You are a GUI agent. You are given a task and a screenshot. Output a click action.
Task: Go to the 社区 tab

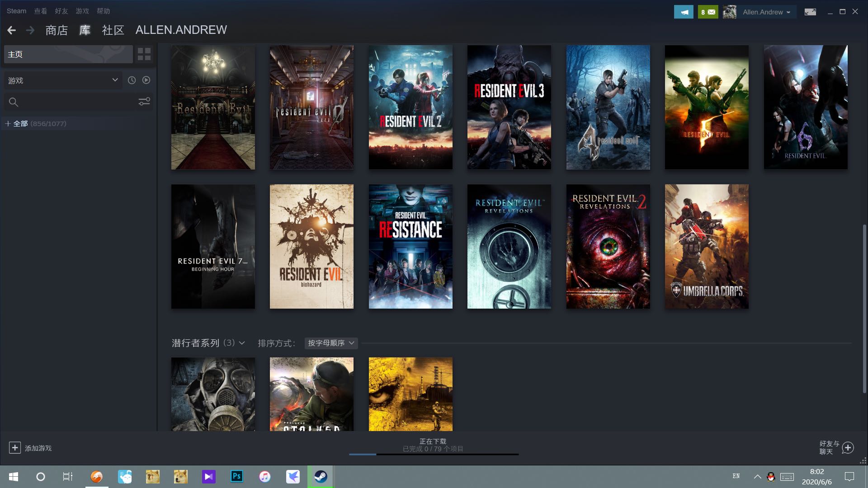click(x=113, y=30)
